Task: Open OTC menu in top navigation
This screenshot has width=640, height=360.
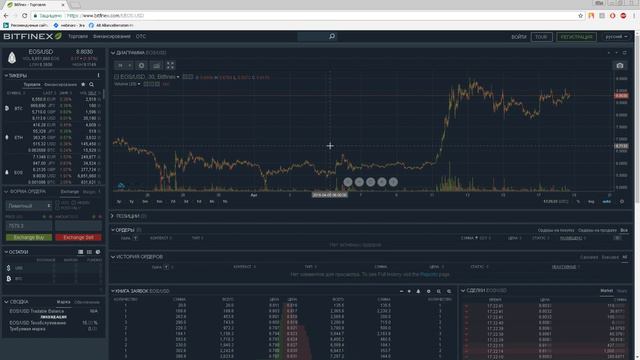Action: click(141, 36)
